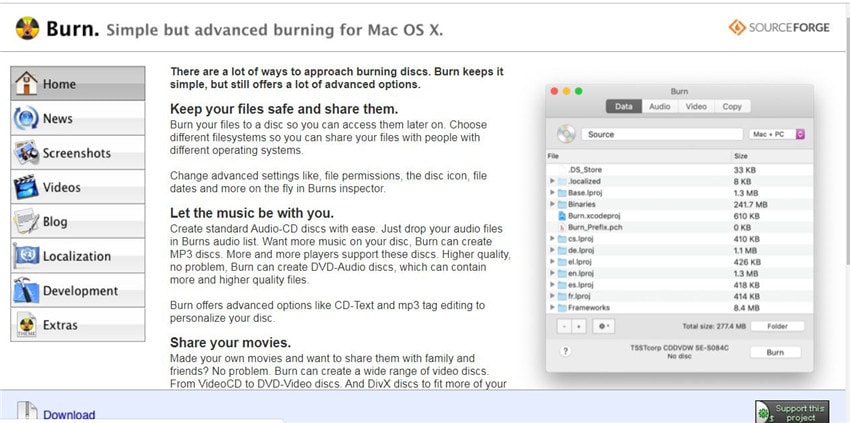Screen dimensions: 850x423
Task: Click the plus add button
Action: pyautogui.click(x=579, y=326)
